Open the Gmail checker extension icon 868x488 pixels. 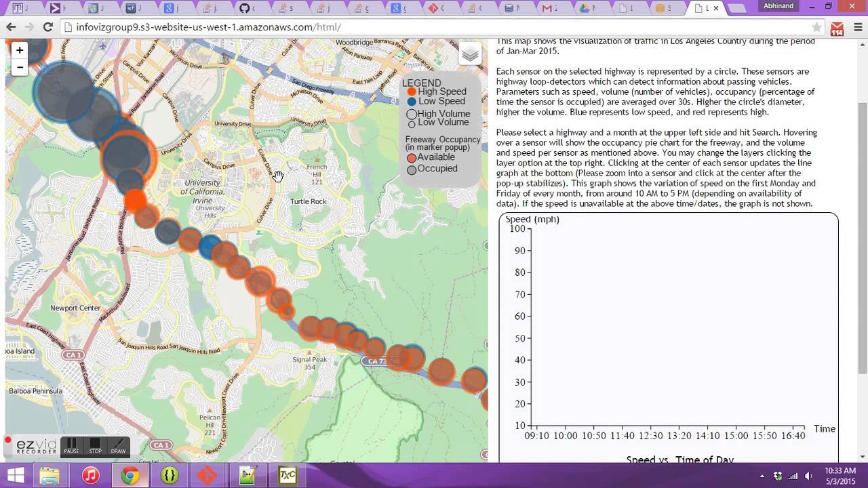pyautogui.click(x=837, y=29)
